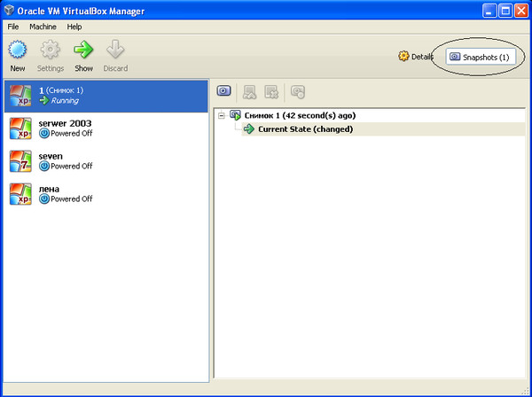
Task: Open the Help menu
Action: pyautogui.click(x=74, y=27)
